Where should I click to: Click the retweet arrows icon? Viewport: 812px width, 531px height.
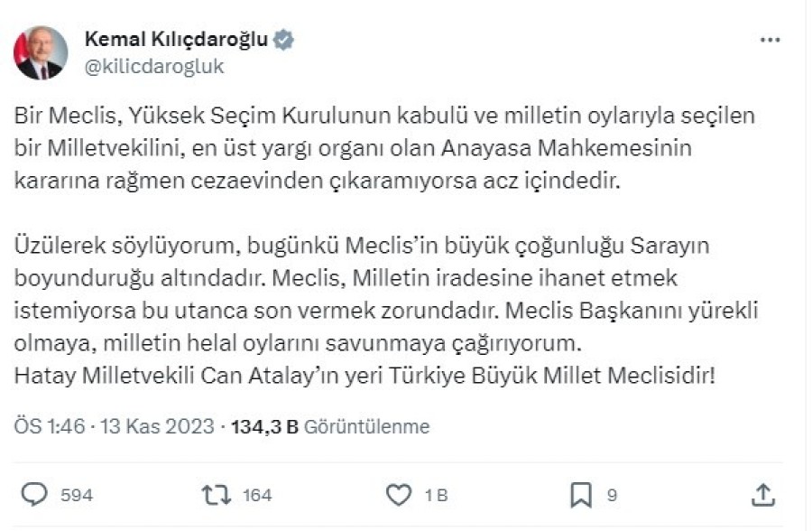point(216,494)
